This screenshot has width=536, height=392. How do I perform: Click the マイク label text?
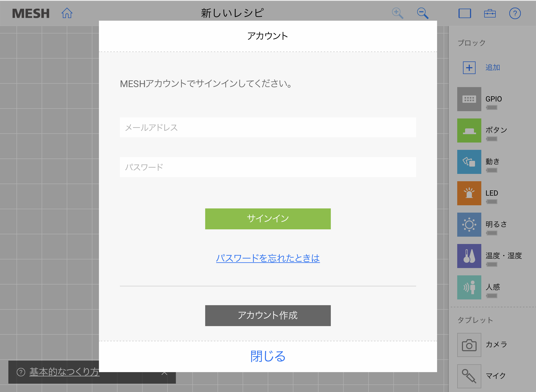click(x=496, y=376)
